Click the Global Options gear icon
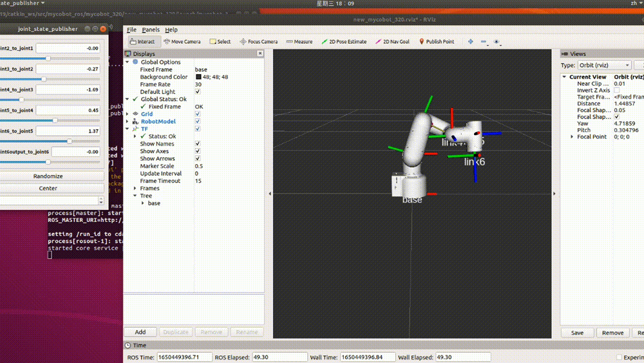The width and height of the screenshot is (644, 363). [135, 62]
